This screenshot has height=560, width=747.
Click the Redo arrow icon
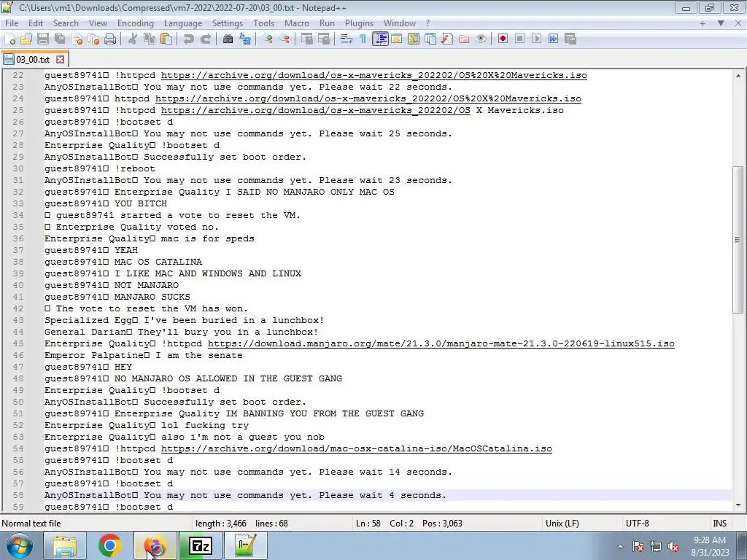pos(205,39)
